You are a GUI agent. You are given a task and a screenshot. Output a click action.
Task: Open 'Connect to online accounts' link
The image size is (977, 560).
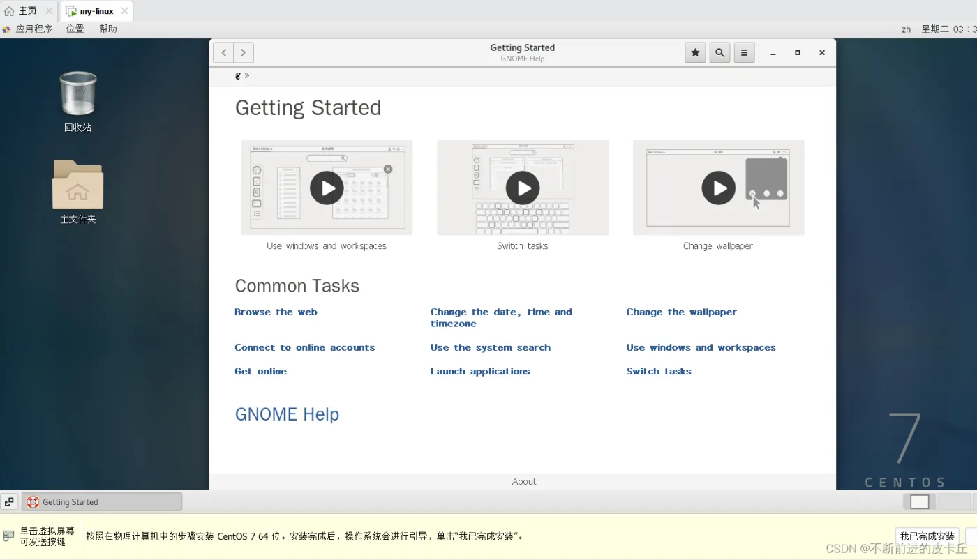point(304,347)
